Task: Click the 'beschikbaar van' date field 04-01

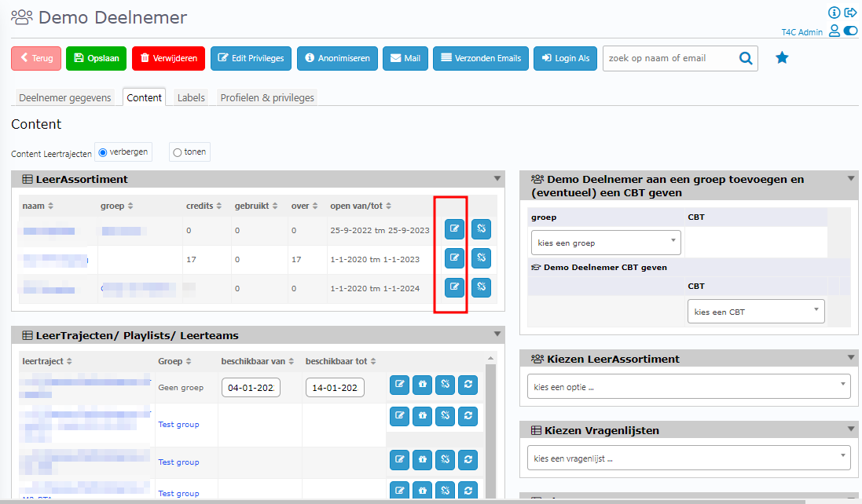Action: coord(251,388)
